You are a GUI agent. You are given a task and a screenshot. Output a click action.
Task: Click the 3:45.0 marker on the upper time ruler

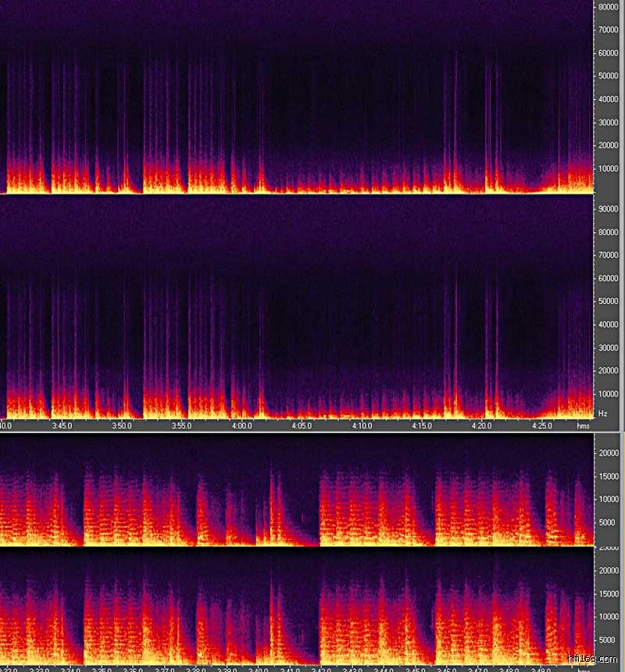click(x=62, y=426)
